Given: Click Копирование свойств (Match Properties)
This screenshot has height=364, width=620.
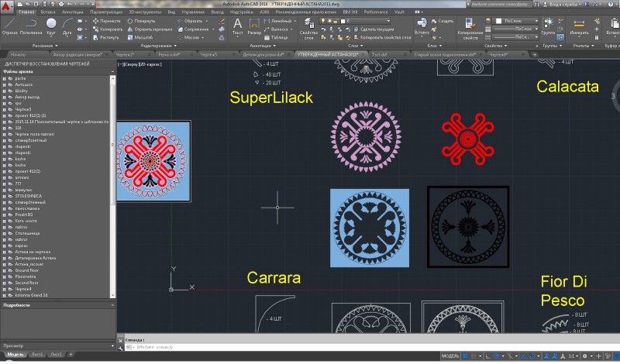Looking at the screenshot, I should click(x=470, y=29).
